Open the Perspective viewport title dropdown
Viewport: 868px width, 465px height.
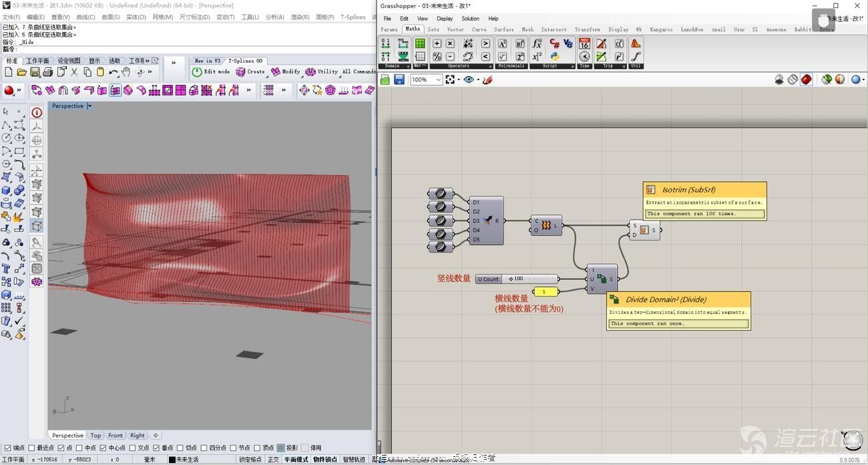pyautogui.click(x=90, y=106)
